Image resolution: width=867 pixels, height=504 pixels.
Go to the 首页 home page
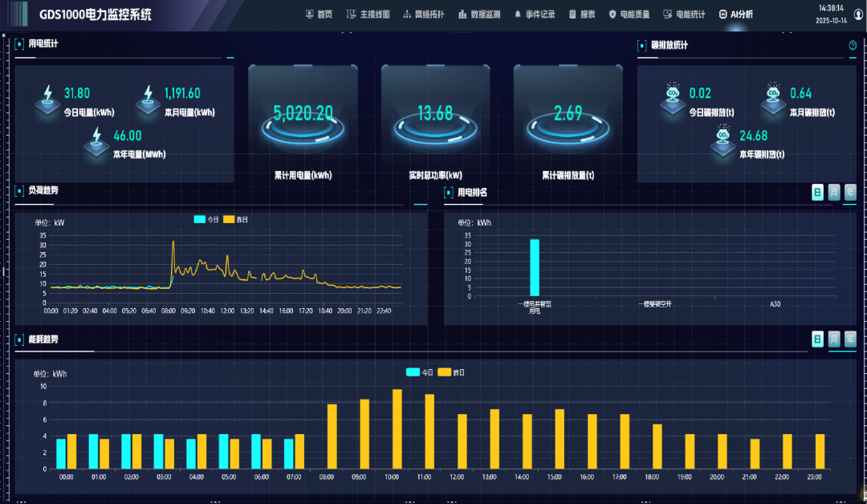320,14
